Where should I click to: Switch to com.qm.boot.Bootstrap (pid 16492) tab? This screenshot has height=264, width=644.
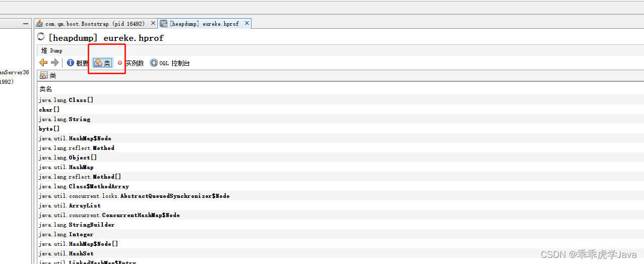click(95, 24)
